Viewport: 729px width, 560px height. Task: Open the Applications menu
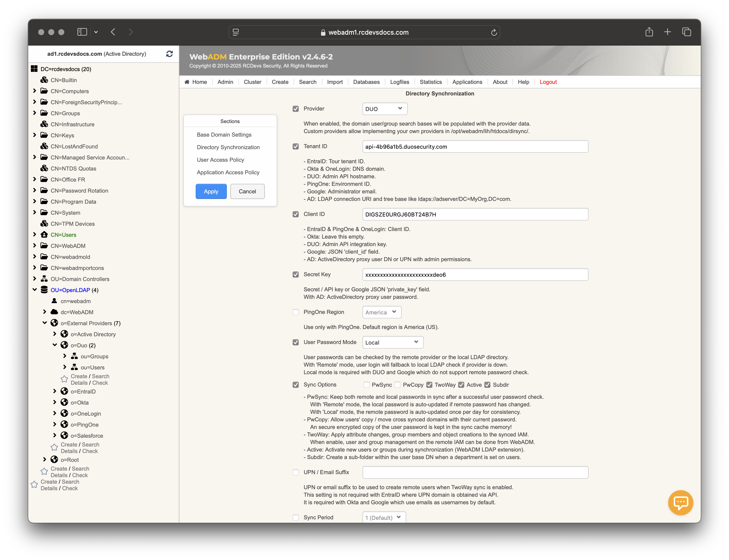[467, 82]
